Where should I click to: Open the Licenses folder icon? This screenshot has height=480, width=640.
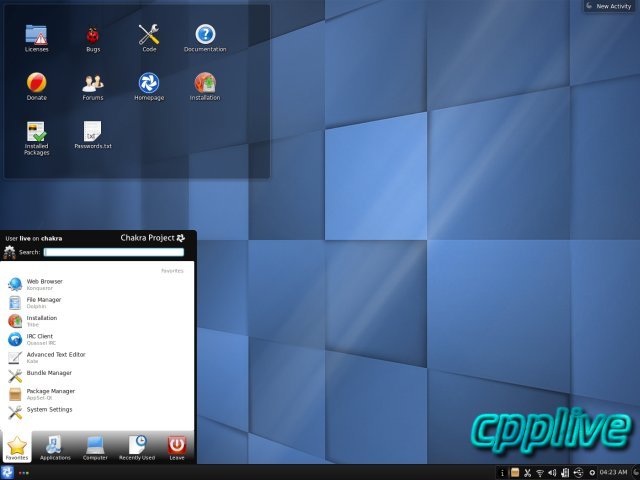[36, 38]
